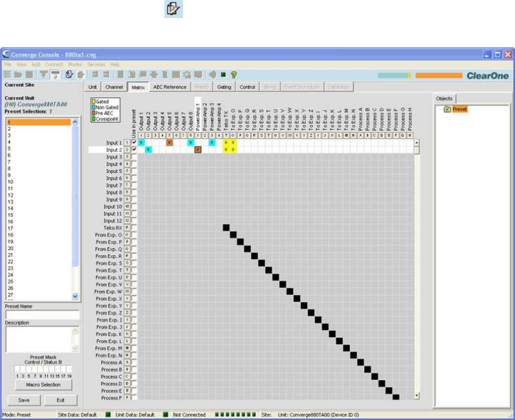Click the brown Pre AEC legend swatch
The width and height of the screenshot is (515, 420).
tap(93, 113)
